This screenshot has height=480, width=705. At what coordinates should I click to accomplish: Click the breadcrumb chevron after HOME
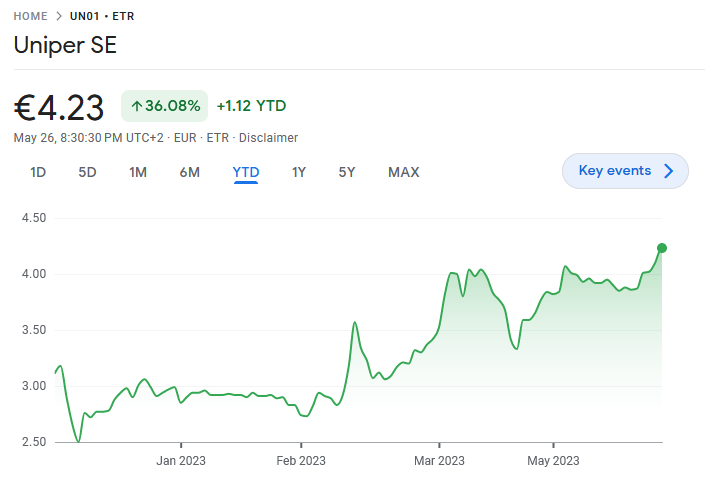tap(59, 16)
